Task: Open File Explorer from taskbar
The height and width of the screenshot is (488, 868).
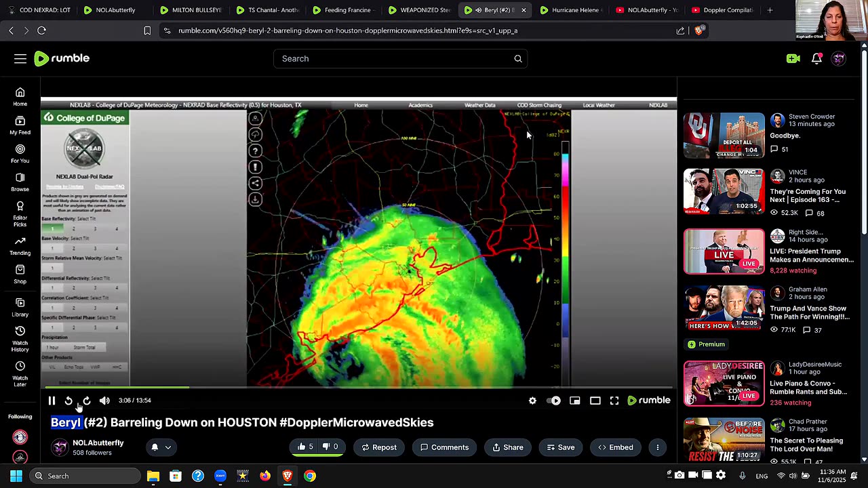Action: tap(153, 476)
